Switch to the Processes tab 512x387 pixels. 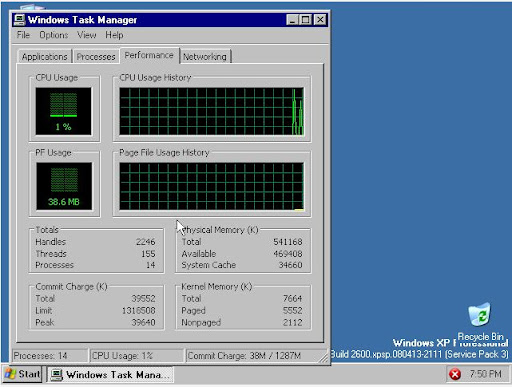tap(96, 57)
